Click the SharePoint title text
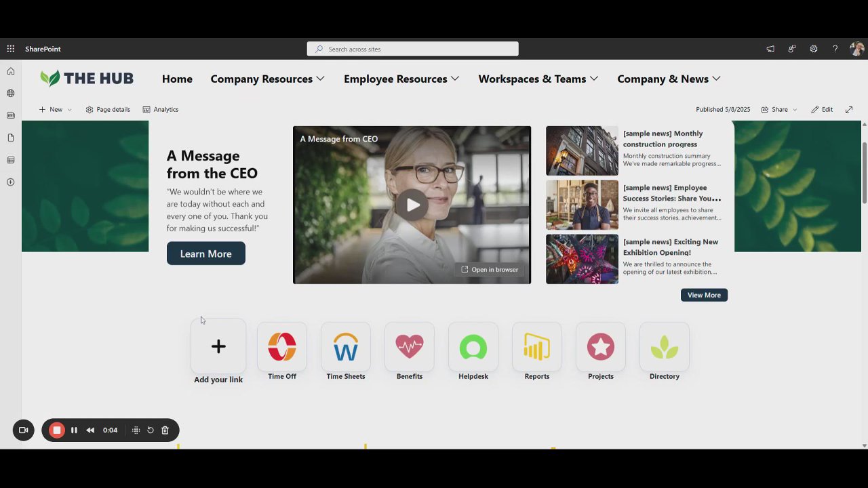868x488 pixels. pyautogui.click(x=43, y=49)
